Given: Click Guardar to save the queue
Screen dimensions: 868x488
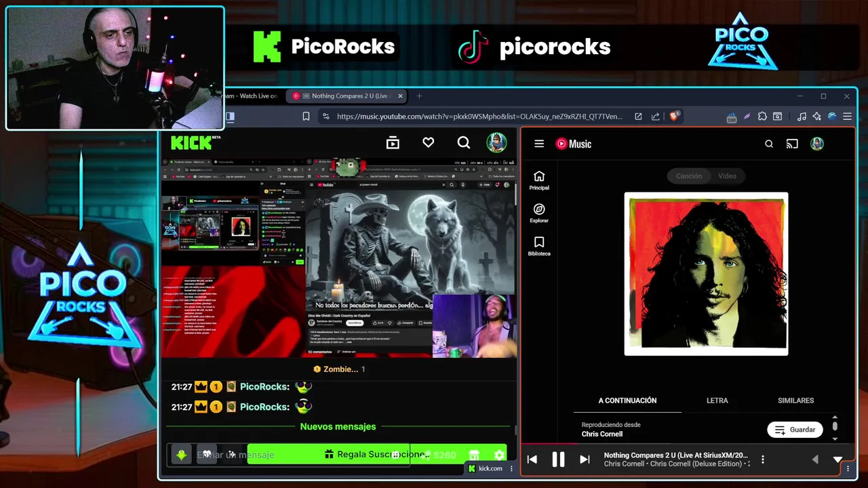Looking at the screenshot, I should [795, 430].
